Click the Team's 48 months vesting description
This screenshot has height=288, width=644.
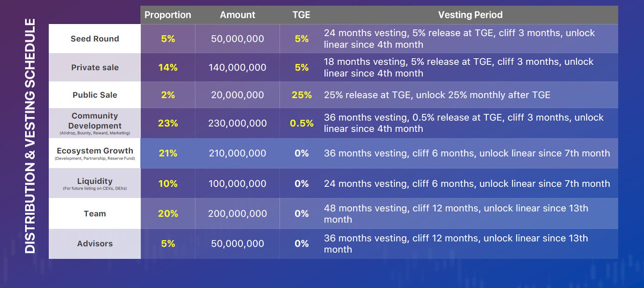(x=455, y=214)
